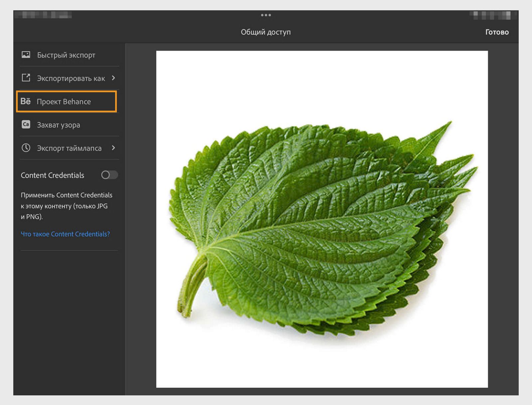This screenshot has height=405, width=532.
Task: Click the Общий доступ title text
Action: tap(266, 32)
